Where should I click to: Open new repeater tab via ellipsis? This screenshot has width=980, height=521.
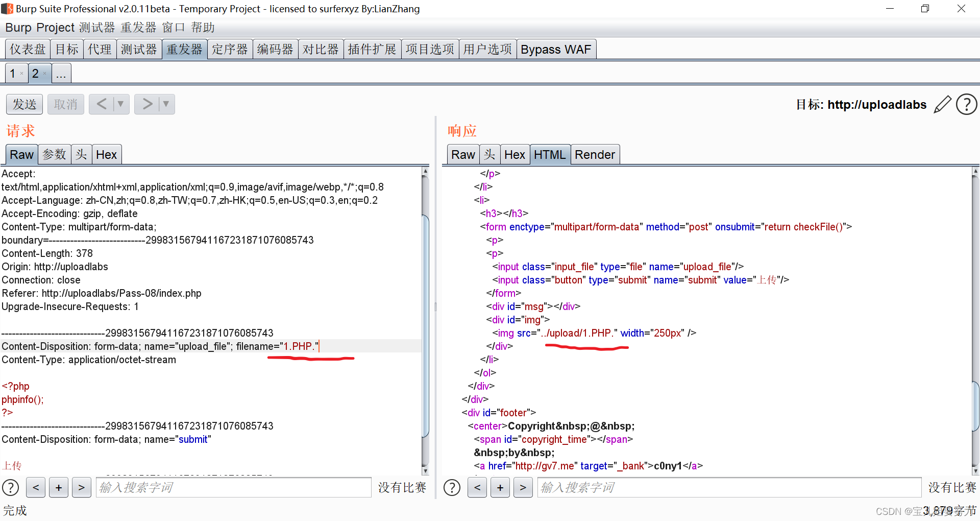61,74
